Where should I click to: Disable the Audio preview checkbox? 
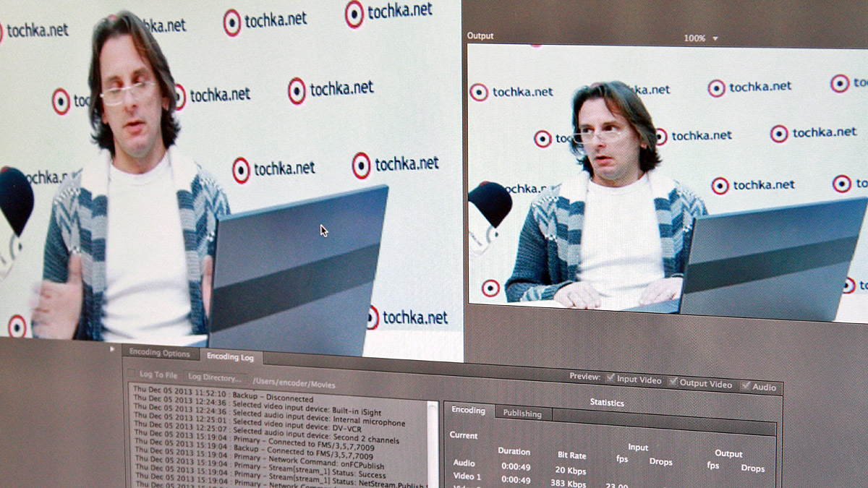click(746, 387)
